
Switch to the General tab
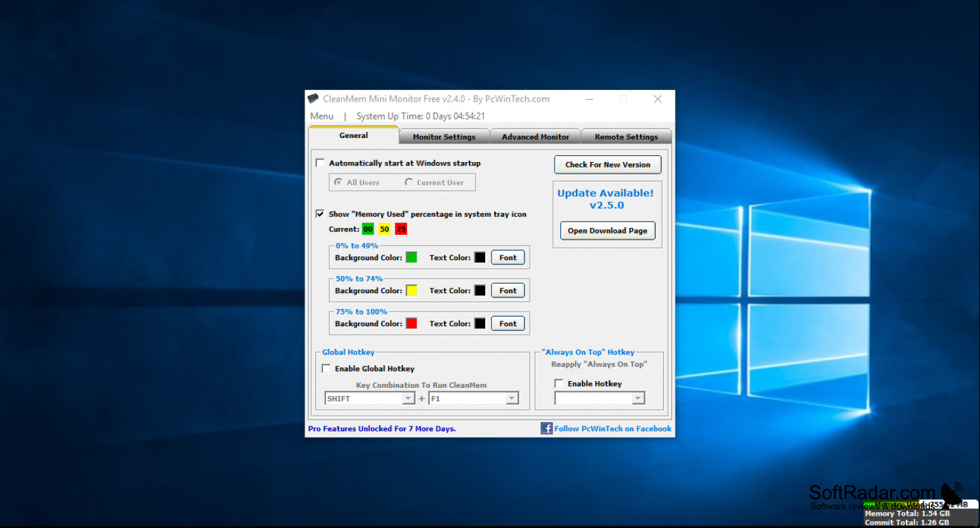tap(353, 135)
